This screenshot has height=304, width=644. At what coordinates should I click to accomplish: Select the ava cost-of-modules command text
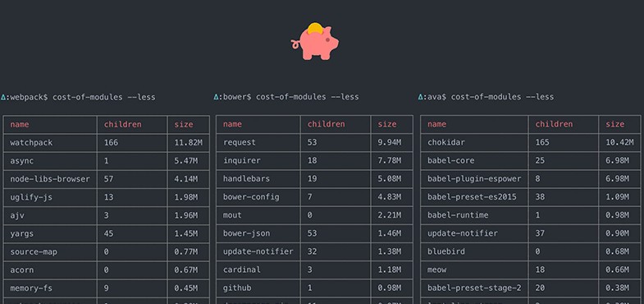(x=502, y=97)
